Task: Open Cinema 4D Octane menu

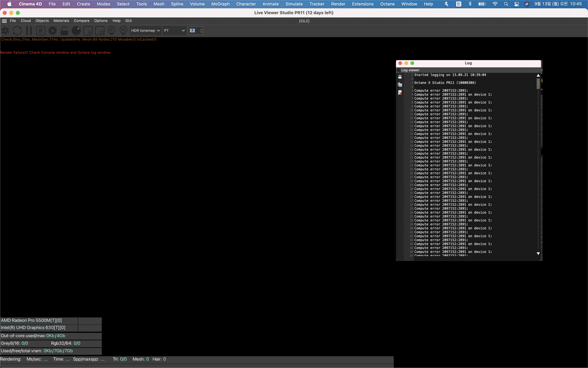Action: point(387,4)
